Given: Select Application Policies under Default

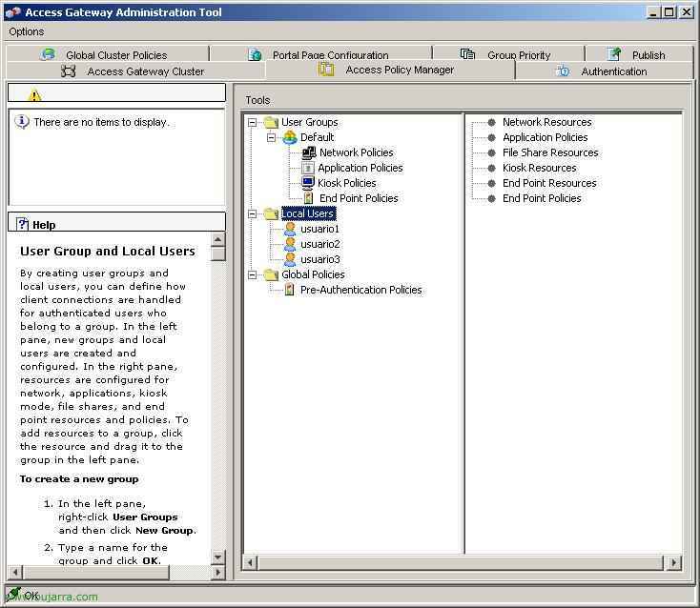Looking at the screenshot, I should 360,168.
